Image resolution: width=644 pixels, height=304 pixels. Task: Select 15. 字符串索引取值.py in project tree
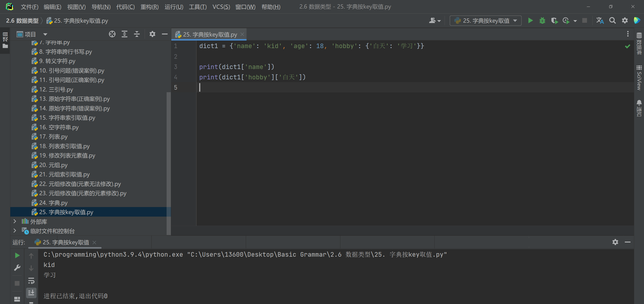pyautogui.click(x=67, y=118)
